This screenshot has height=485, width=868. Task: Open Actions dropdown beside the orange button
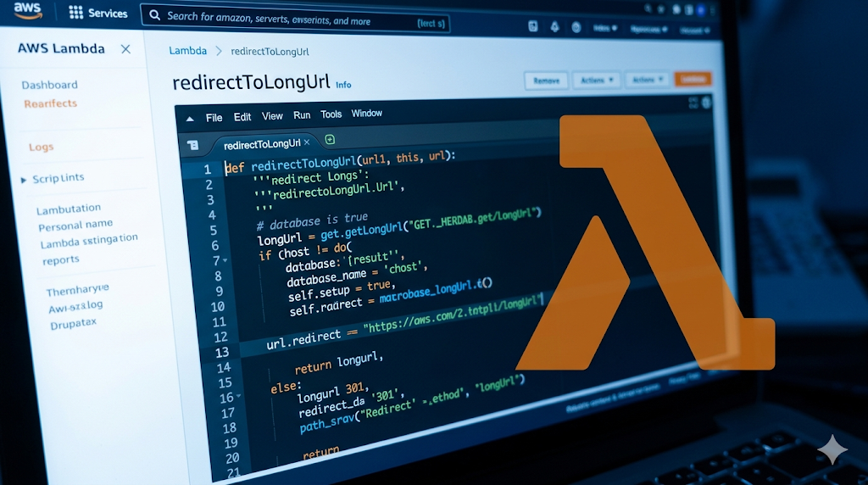(x=647, y=80)
